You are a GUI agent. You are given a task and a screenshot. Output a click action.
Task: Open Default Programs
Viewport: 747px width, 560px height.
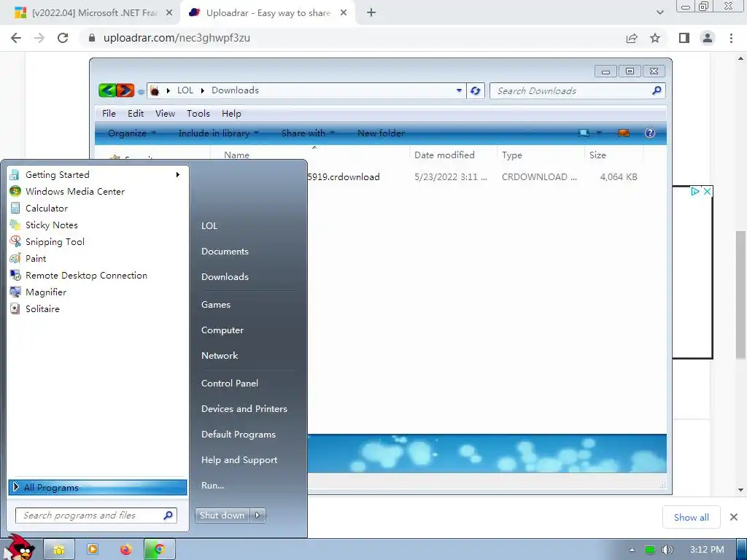pyautogui.click(x=239, y=435)
